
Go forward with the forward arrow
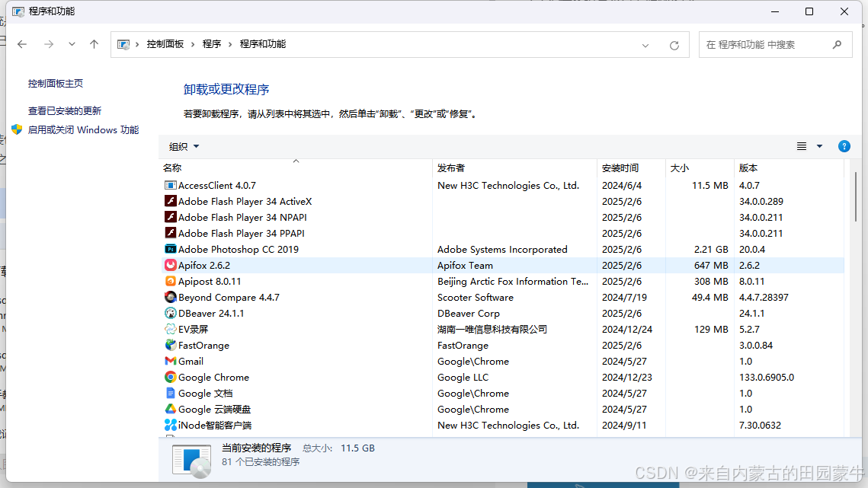(x=49, y=44)
